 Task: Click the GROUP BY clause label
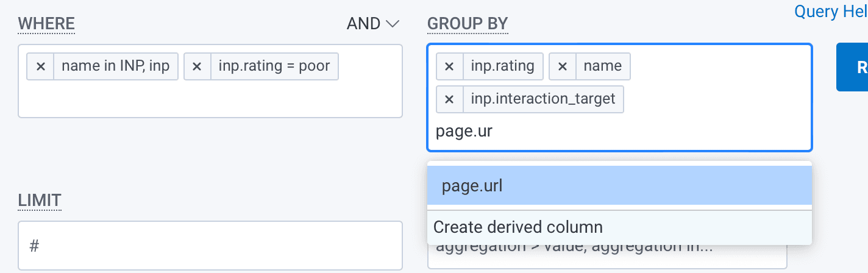[x=468, y=24]
